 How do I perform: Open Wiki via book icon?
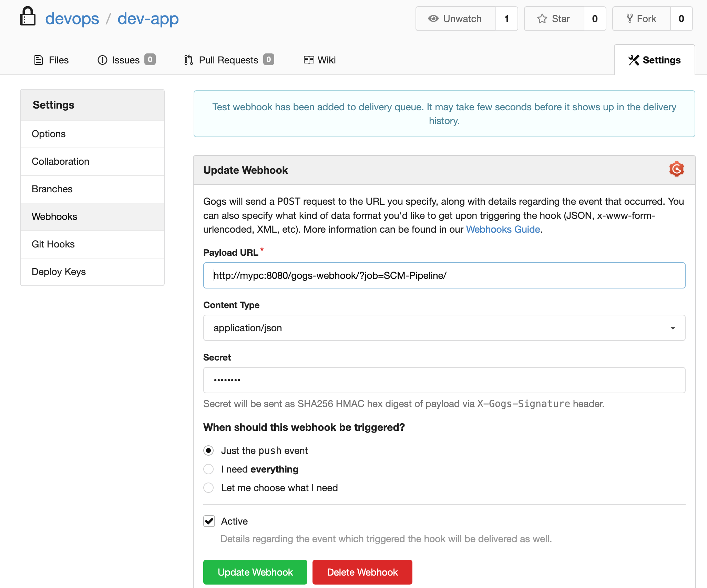[309, 60]
